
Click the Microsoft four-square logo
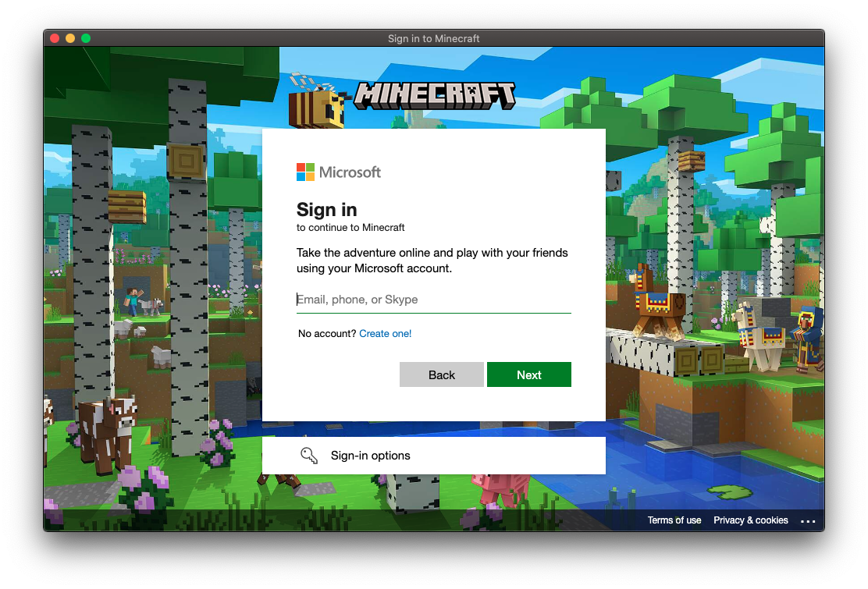[305, 172]
